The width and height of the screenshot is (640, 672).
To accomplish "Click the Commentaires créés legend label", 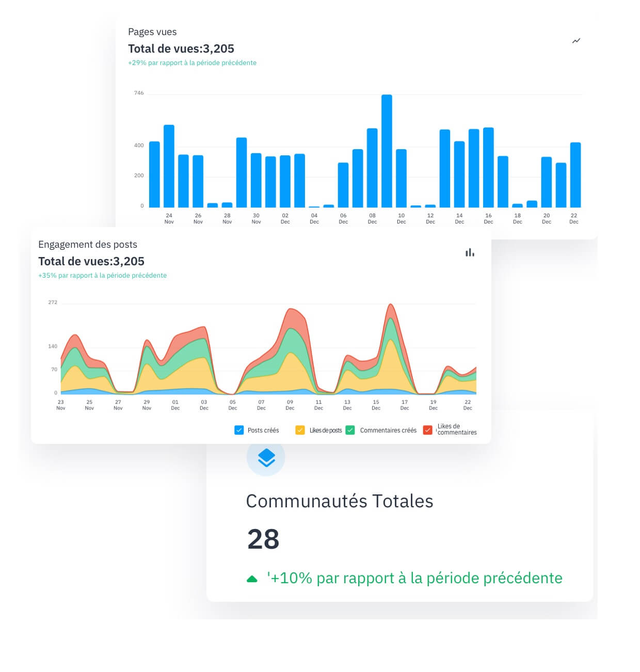I will [388, 430].
